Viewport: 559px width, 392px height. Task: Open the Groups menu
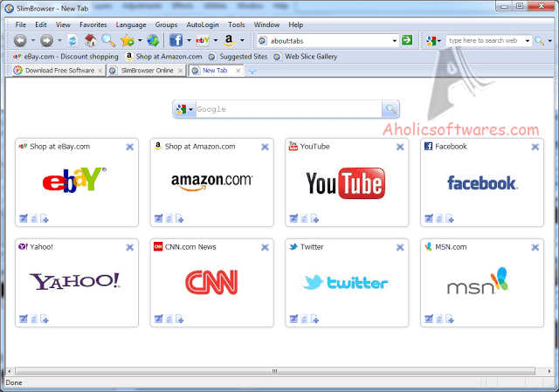(166, 24)
